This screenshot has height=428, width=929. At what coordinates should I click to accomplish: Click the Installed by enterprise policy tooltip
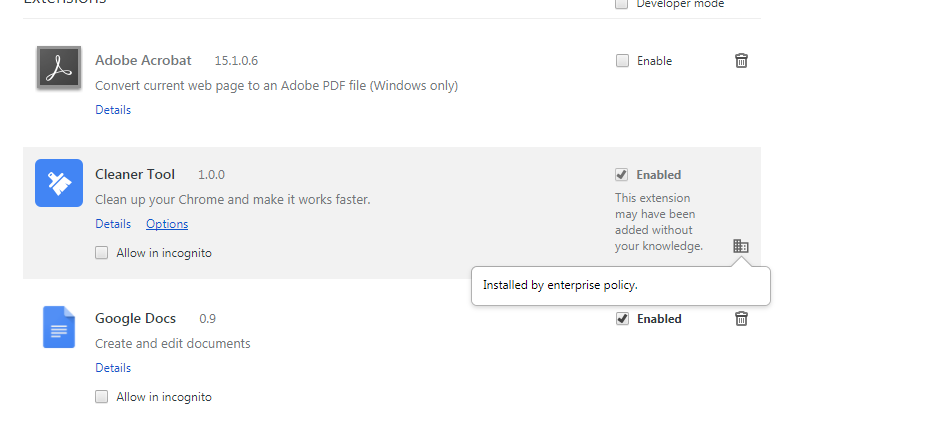(x=621, y=286)
